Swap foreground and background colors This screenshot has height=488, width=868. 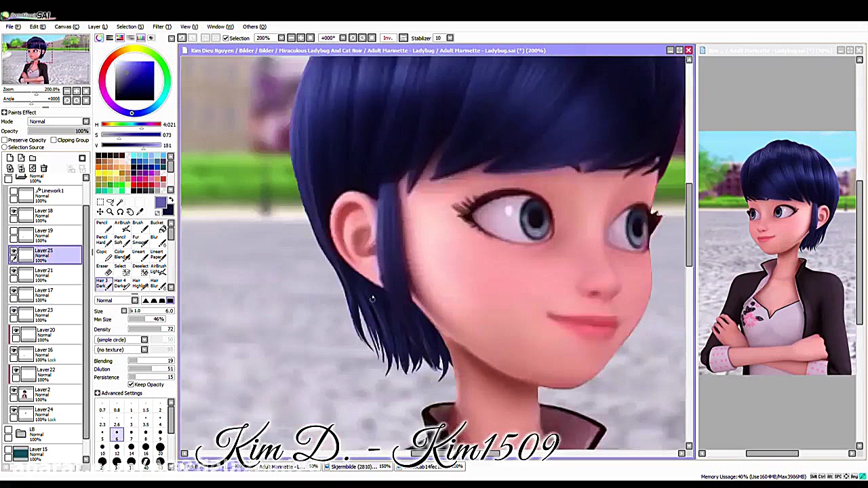tap(170, 201)
